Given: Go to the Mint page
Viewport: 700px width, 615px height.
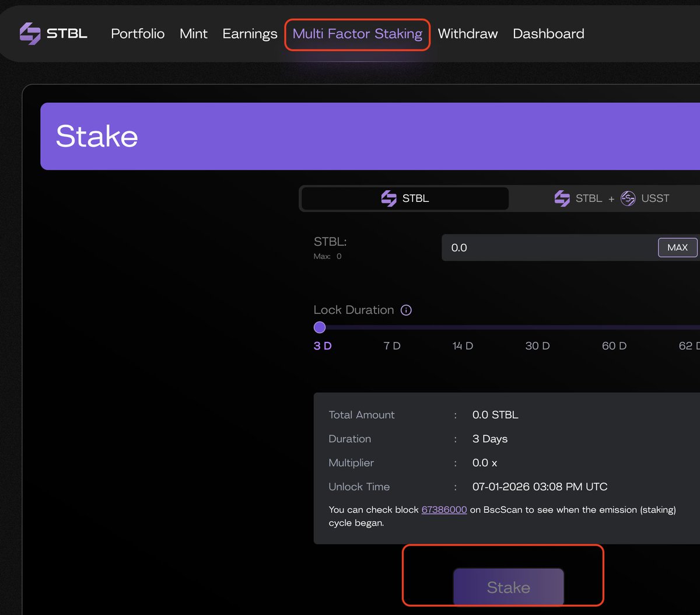Looking at the screenshot, I should click(x=193, y=34).
